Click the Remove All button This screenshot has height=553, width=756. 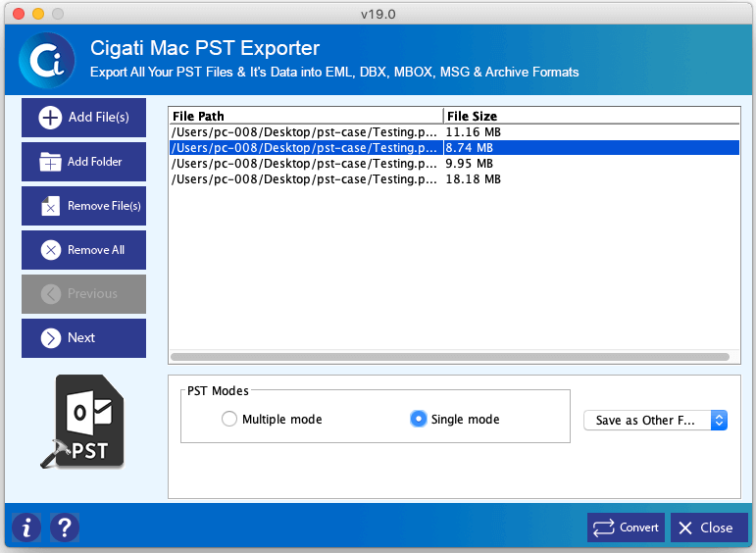click(x=83, y=250)
